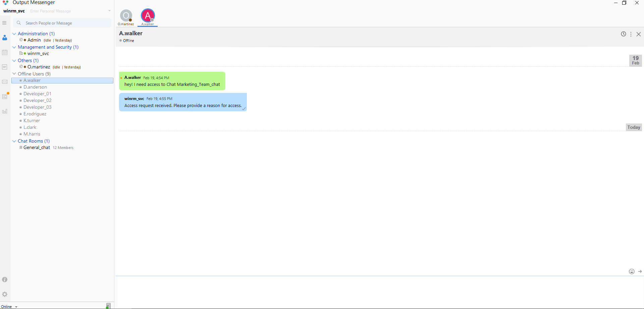Open the calendar view icon
644x309 pixels.
(5, 52)
